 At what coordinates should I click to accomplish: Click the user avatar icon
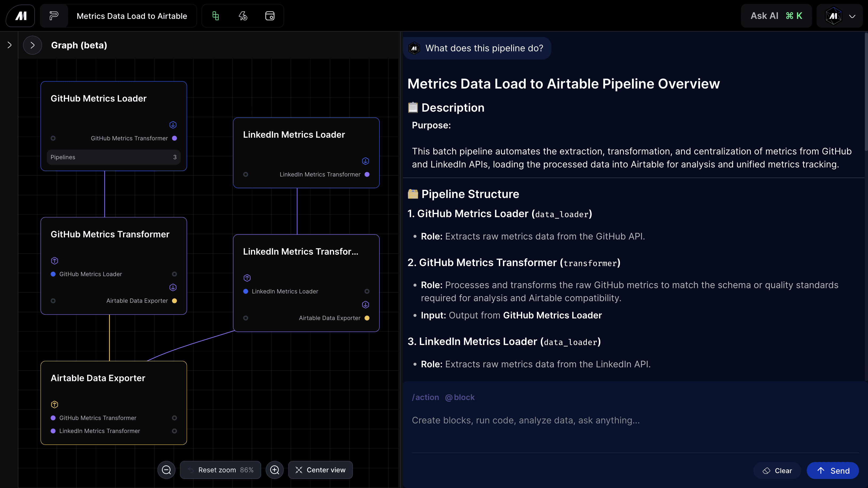point(833,16)
